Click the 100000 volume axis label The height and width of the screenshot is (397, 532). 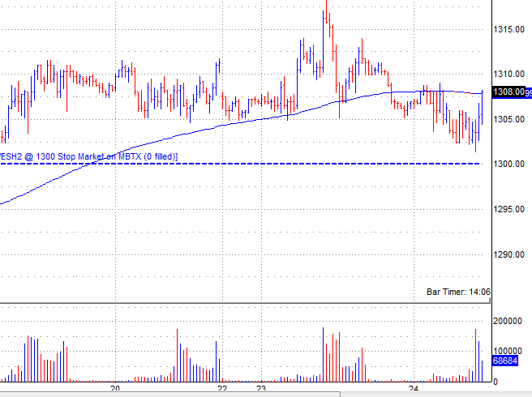click(x=507, y=351)
